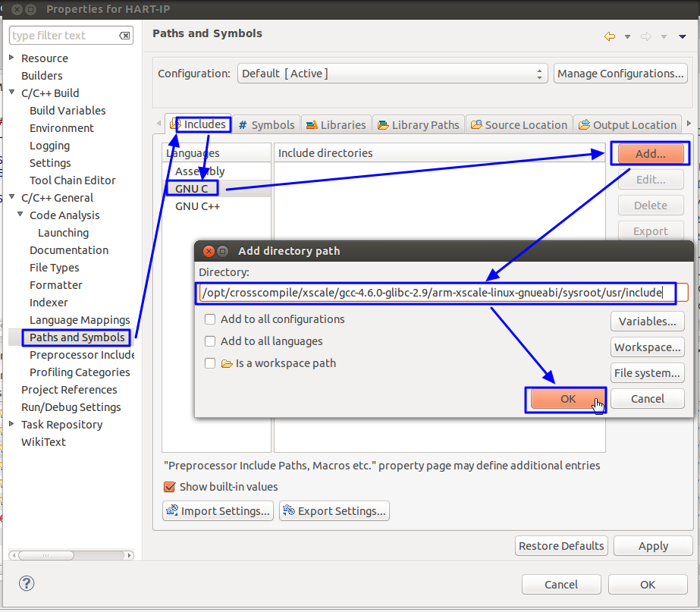700x612 pixels.
Task: Enable the 'Add to all languages' checkbox
Action: (x=209, y=341)
